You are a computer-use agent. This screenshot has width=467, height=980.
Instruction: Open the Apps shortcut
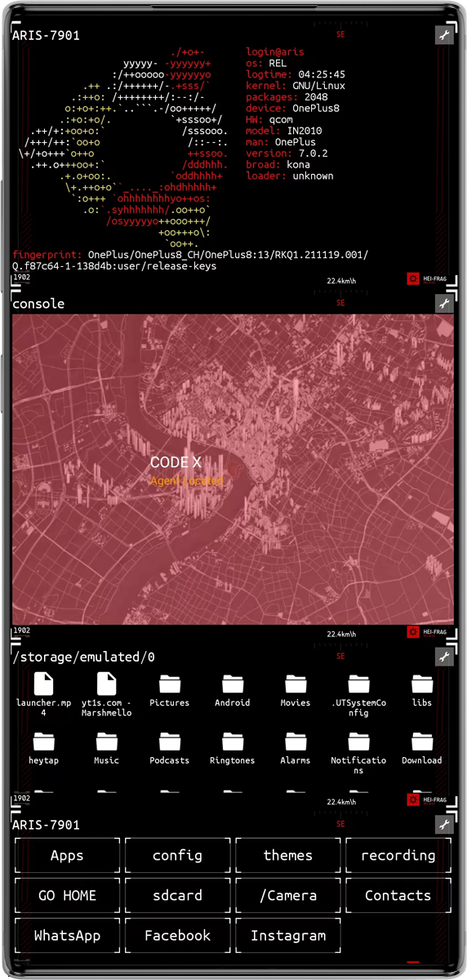(68, 855)
